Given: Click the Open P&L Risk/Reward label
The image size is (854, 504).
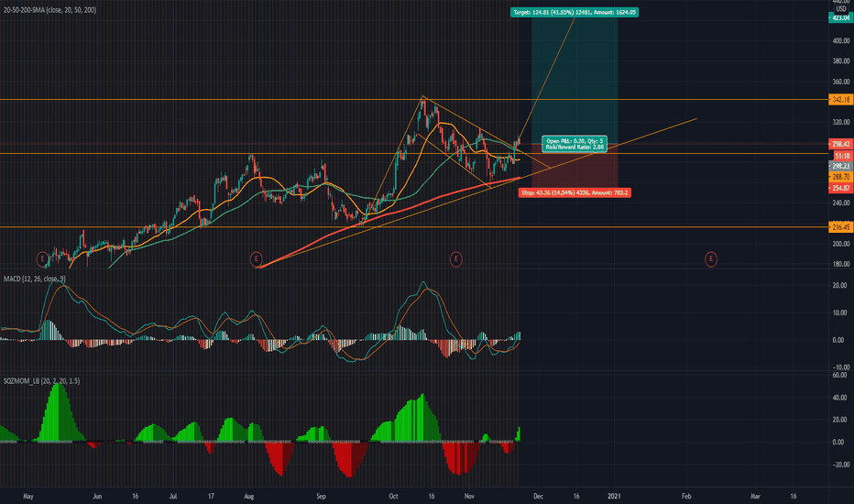Looking at the screenshot, I should tap(575, 144).
